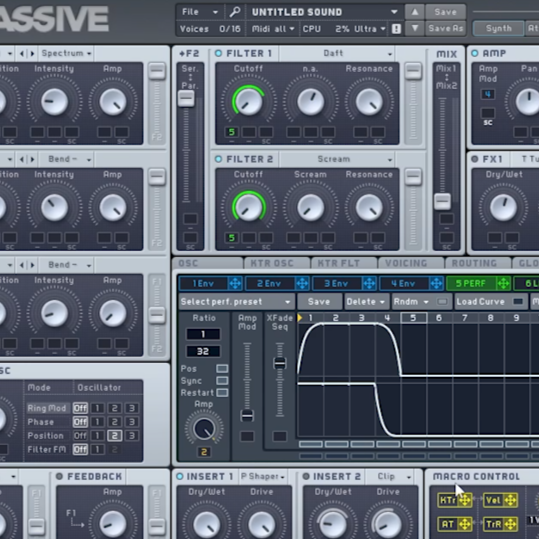The width and height of the screenshot is (539, 539).
Task: Open the Midi all channel dropdown
Action: [273, 29]
